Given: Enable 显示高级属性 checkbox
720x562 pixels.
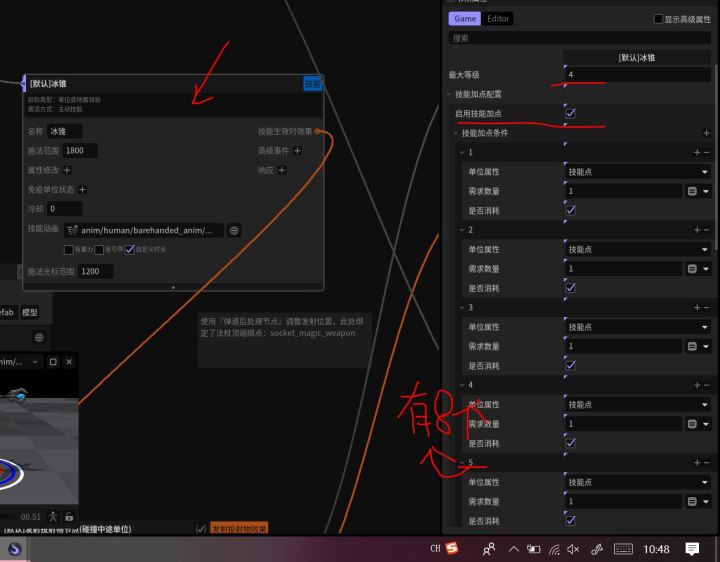Looking at the screenshot, I should 658,19.
